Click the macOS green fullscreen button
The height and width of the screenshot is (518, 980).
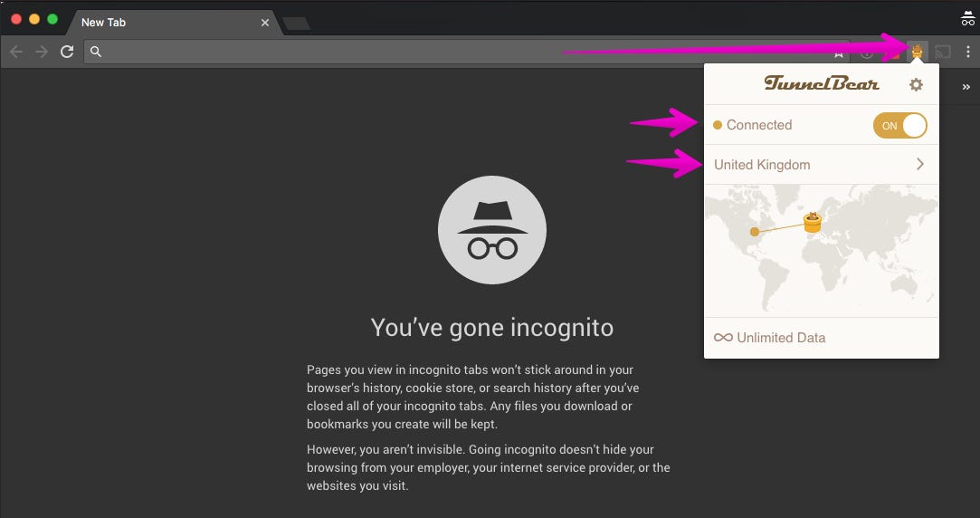click(52, 19)
